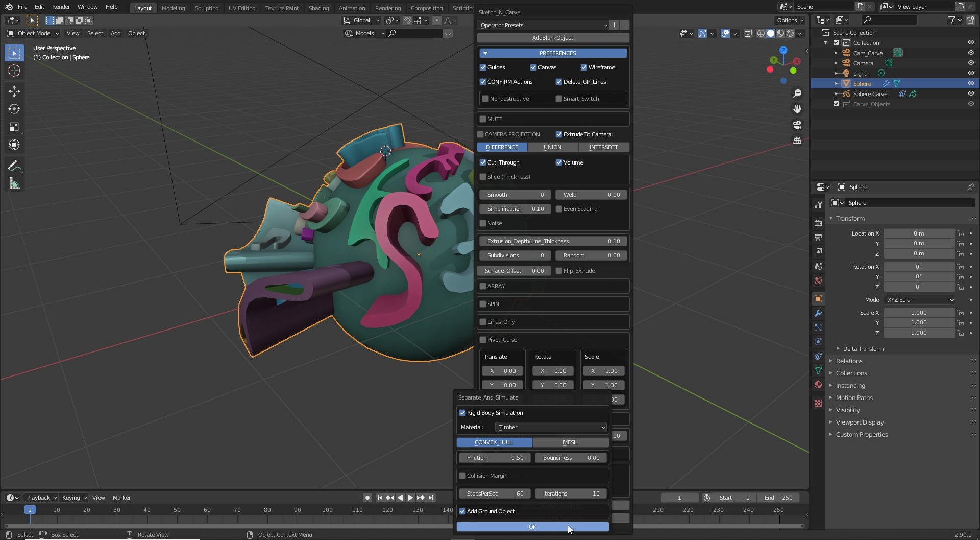Select the Annotate tool
The image size is (980, 540).
(x=14, y=166)
